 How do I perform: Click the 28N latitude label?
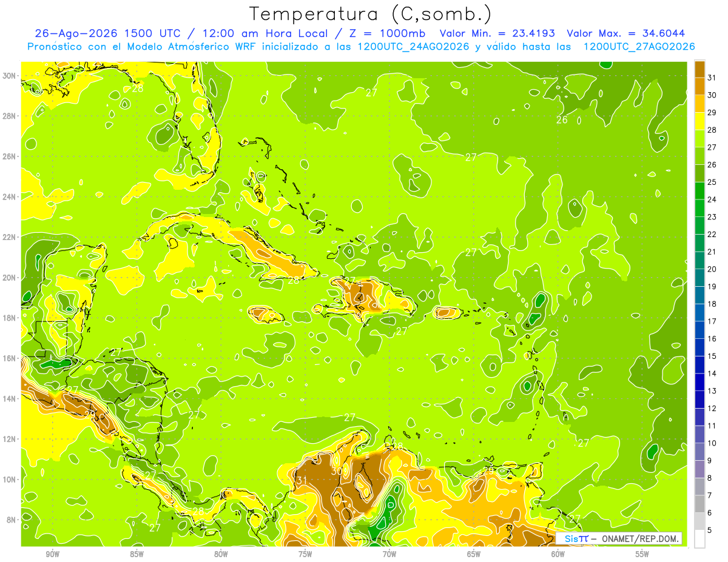tap(9, 116)
